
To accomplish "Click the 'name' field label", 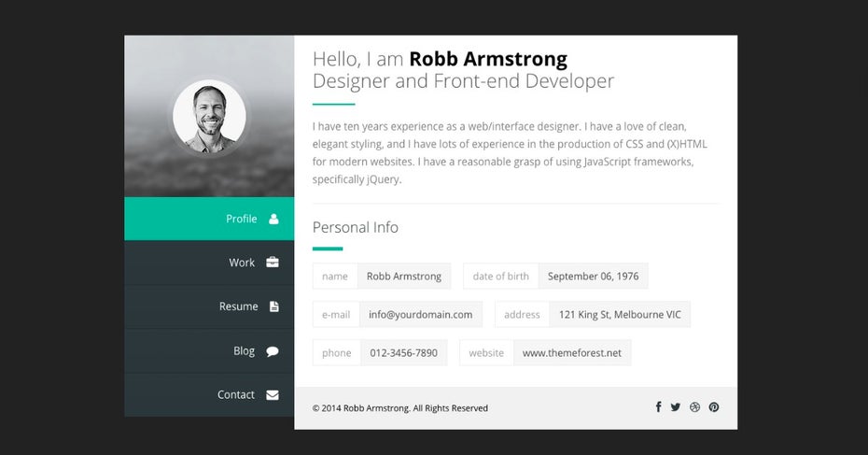I will coord(335,276).
